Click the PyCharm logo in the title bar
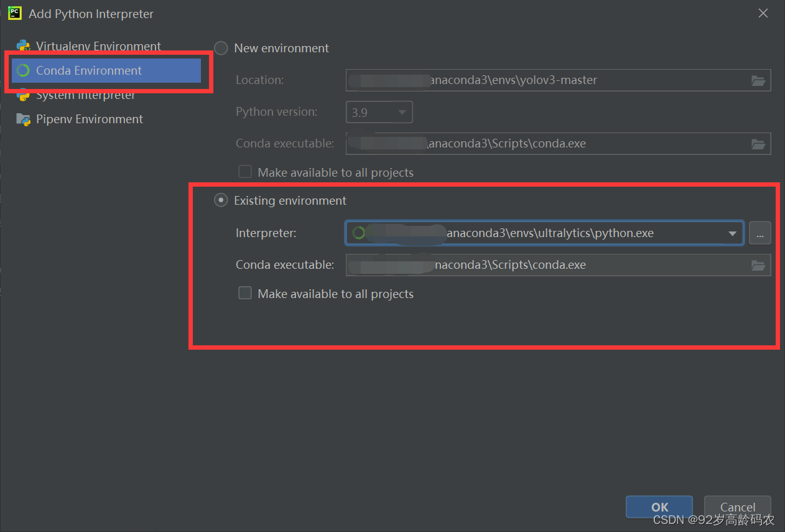The image size is (785, 532). [14, 13]
